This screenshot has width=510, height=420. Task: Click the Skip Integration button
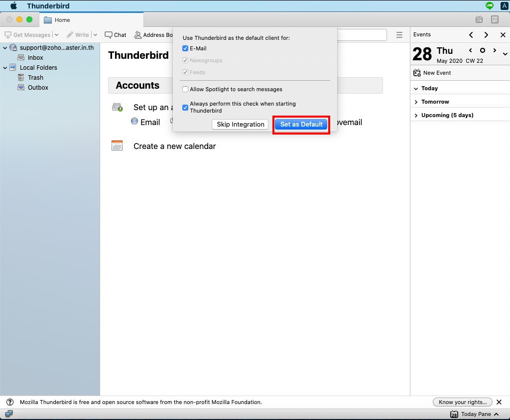pyautogui.click(x=240, y=124)
